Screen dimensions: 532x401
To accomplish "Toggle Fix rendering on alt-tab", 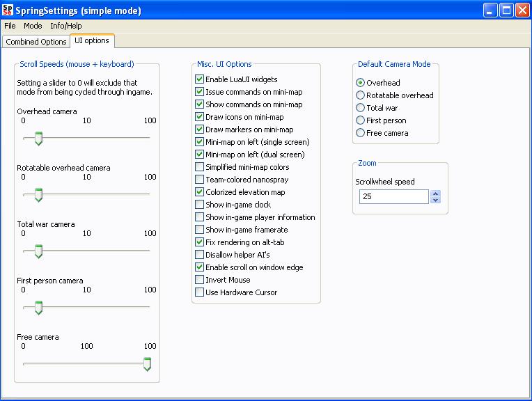I will click(199, 242).
